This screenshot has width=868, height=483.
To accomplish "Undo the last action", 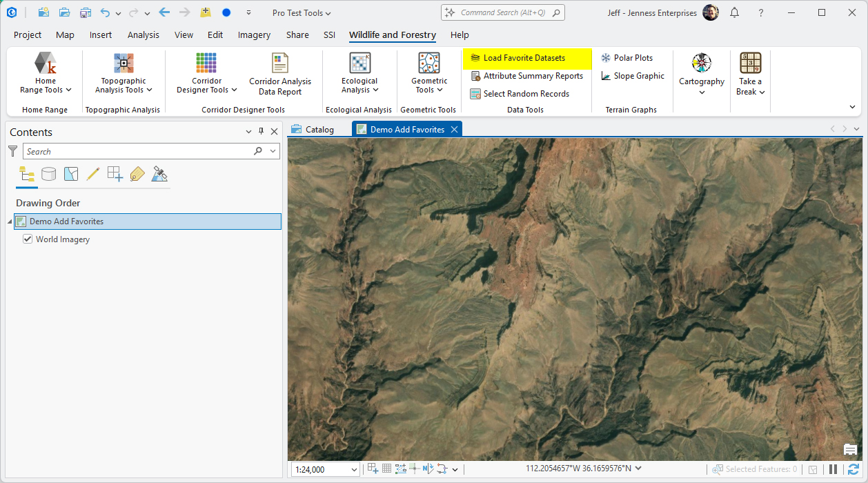I will 105,12.
